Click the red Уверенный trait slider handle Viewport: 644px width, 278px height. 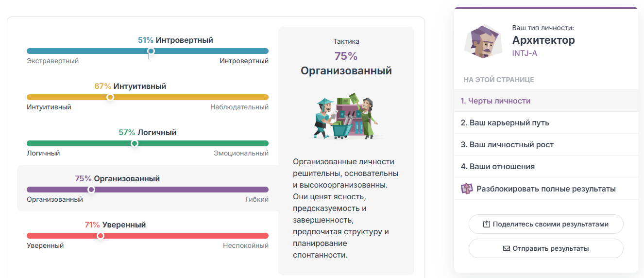(x=101, y=236)
